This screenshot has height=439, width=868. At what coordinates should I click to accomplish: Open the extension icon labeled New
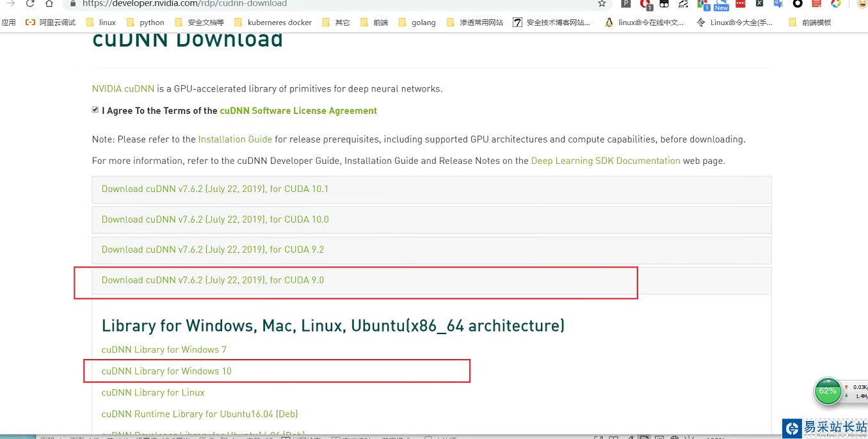coord(721,5)
